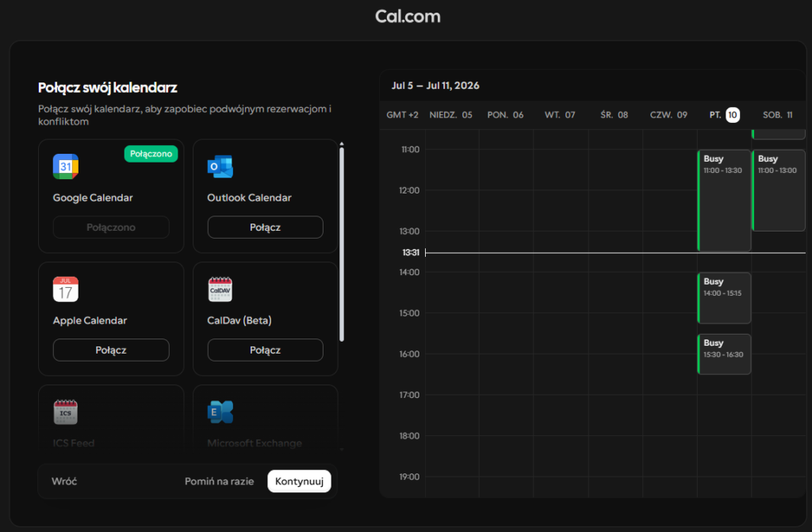
Task: Click the ICS Feed name label
Action: 74,443
